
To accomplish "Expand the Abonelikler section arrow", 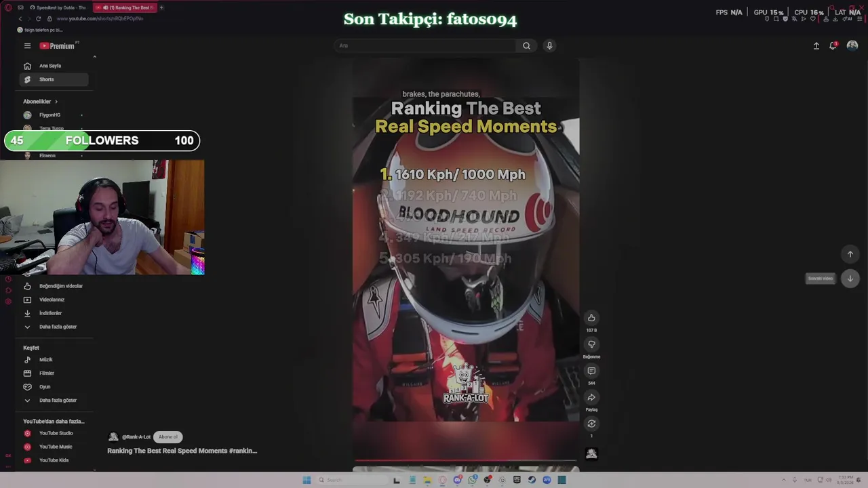I will tap(56, 102).
